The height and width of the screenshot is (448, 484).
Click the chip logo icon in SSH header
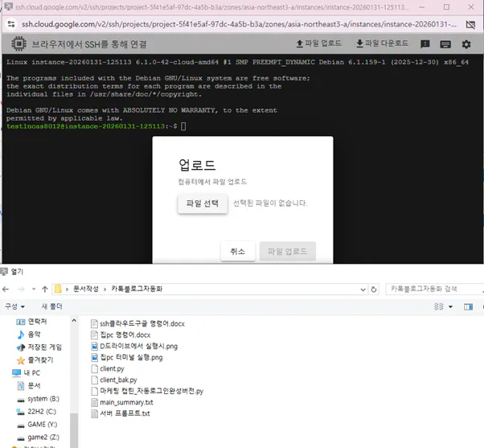18,43
